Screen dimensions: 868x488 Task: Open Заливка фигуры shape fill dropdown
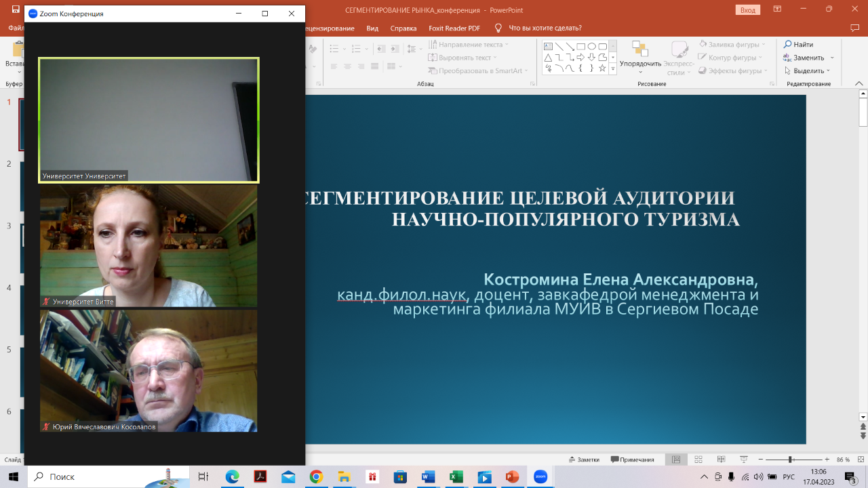click(732, 45)
